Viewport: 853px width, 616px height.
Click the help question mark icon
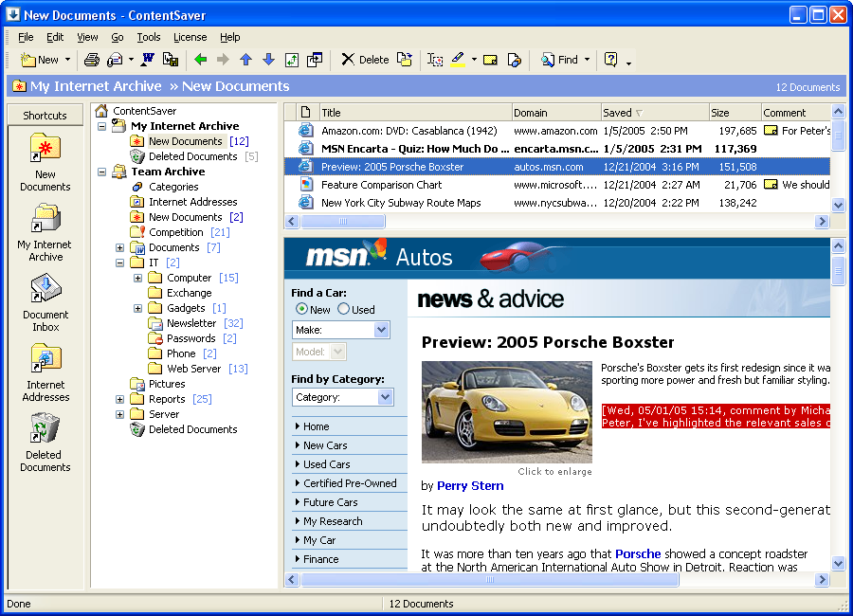611,60
